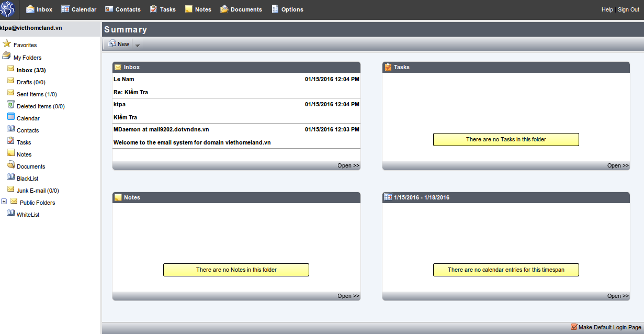
Task: Click the Deleted Items trash icon
Action: [11, 105]
